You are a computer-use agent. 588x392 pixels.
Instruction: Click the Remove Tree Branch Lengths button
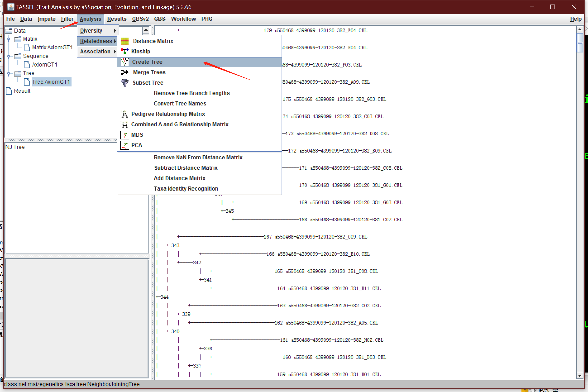point(192,93)
